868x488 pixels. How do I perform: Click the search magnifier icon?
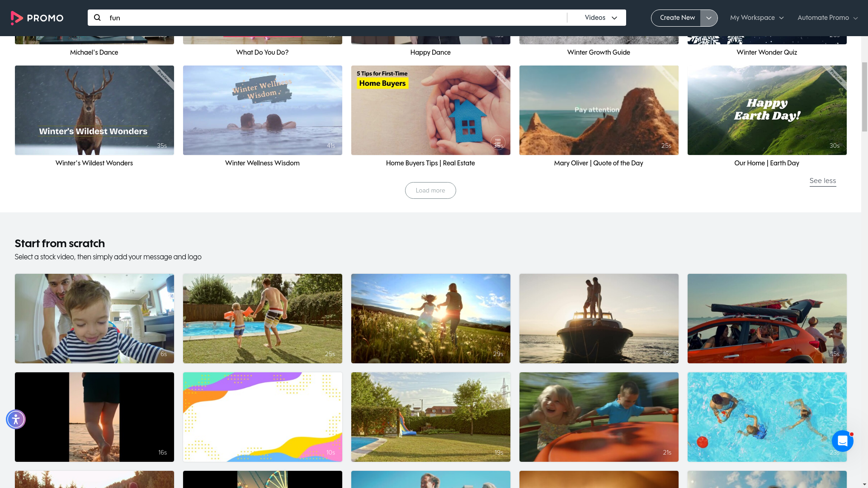coord(97,18)
